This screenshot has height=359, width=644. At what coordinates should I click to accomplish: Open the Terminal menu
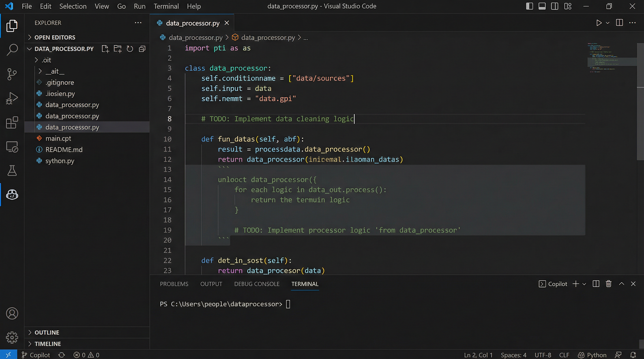click(x=166, y=6)
